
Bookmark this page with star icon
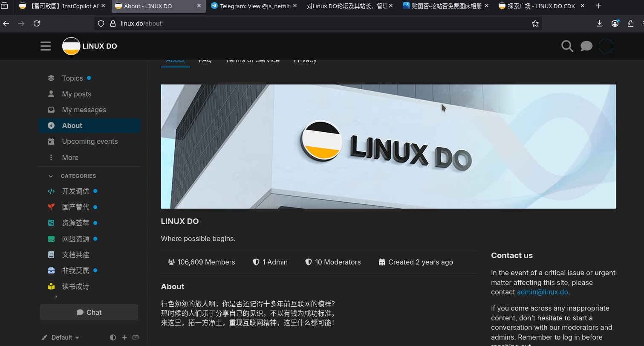[535, 23]
